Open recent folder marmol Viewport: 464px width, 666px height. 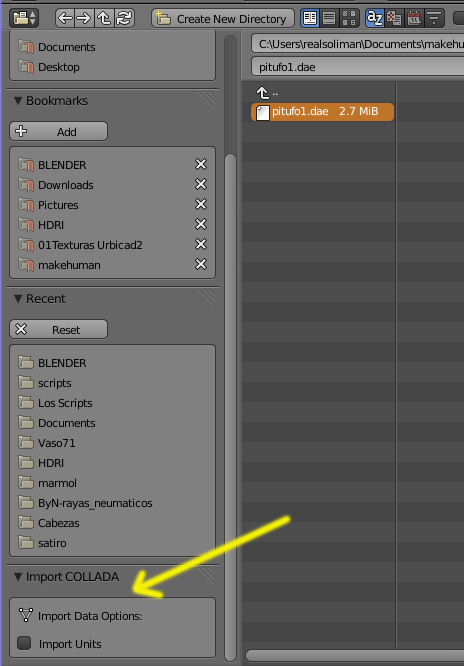point(112,483)
